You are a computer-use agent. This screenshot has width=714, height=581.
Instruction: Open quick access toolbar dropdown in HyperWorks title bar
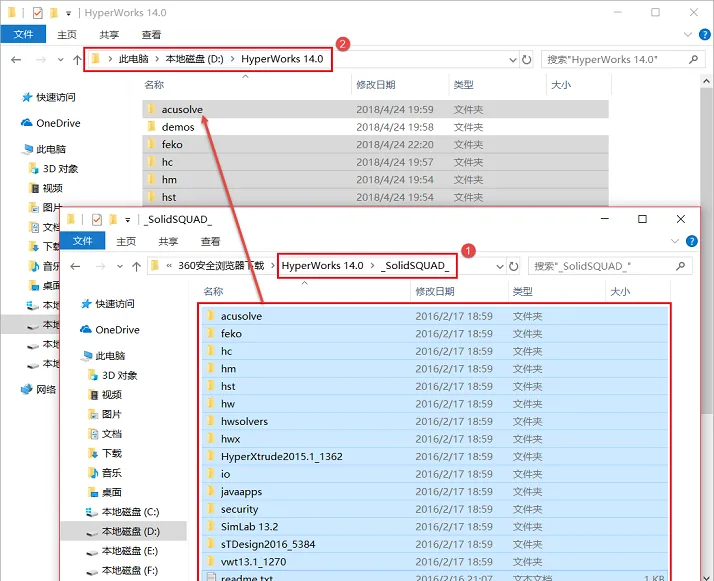coord(68,13)
